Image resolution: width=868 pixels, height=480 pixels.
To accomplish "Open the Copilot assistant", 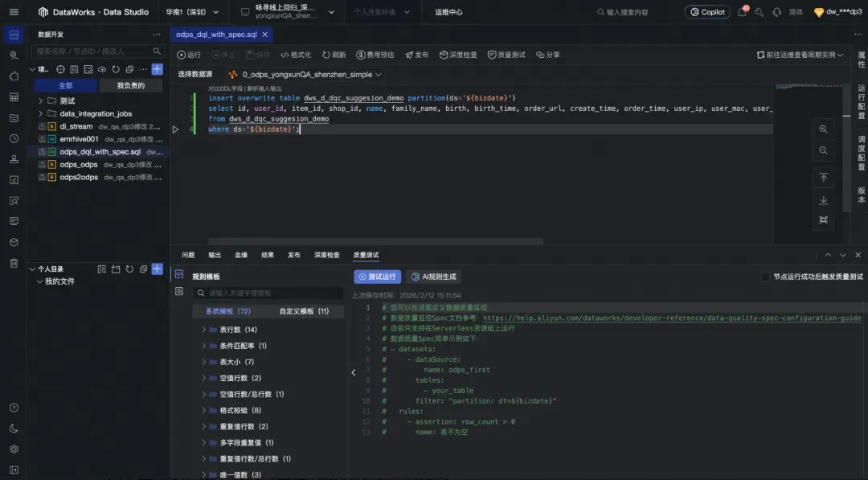I will [707, 11].
